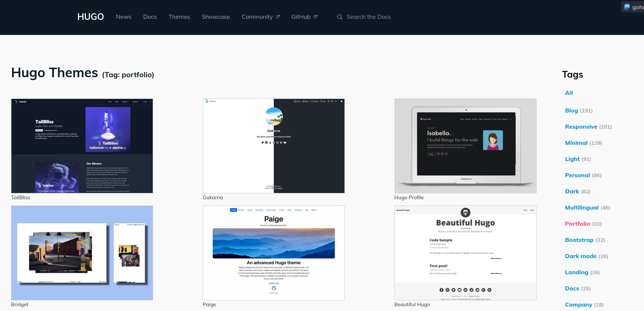Filter themes by Docs tag
This screenshot has width=644, height=311.
pos(572,289)
